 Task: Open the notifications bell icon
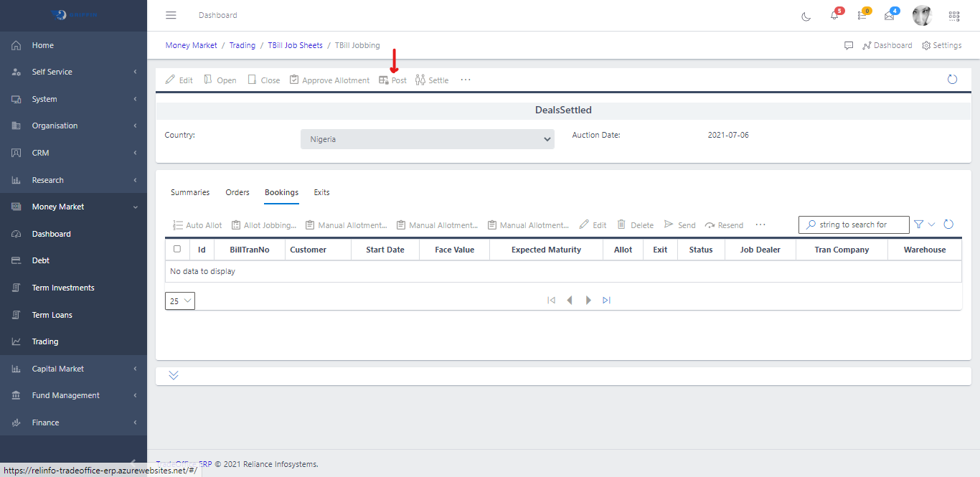pyautogui.click(x=834, y=16)
